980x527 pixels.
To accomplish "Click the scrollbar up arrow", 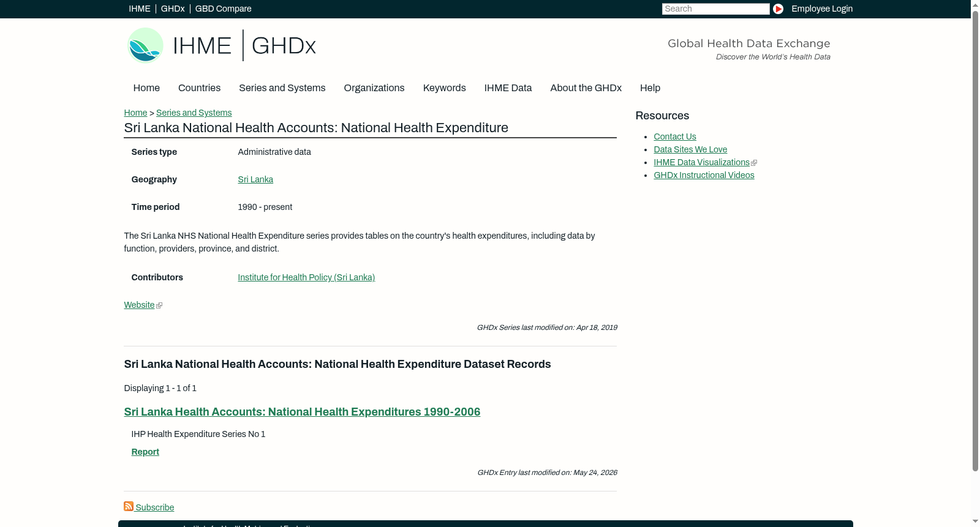I will point(975,4).
